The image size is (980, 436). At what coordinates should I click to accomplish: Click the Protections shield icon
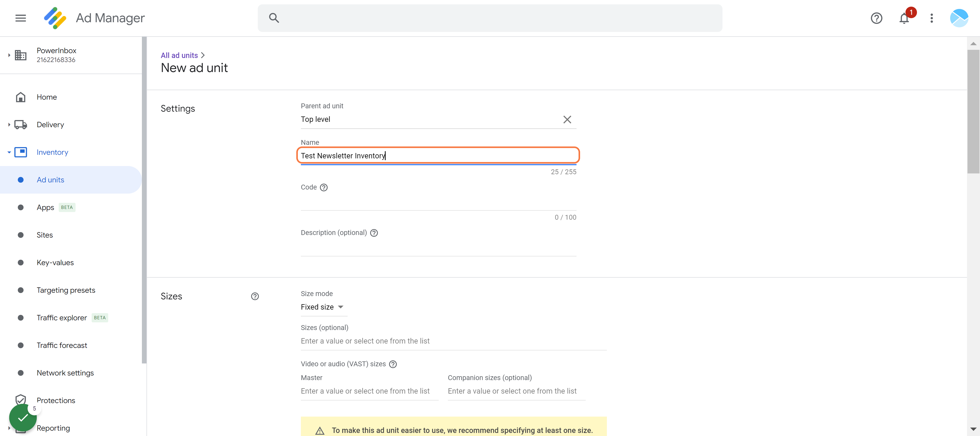point(20,399)
